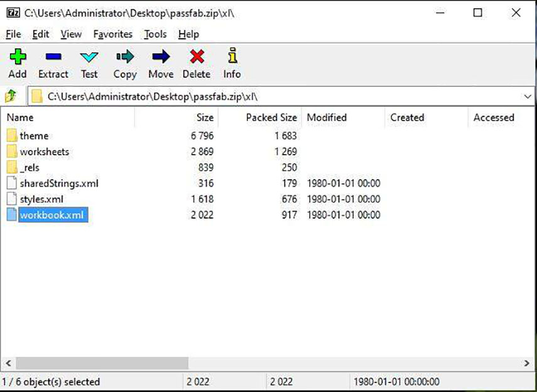The width and height of the screenshot is (537, 392).
Task: Open the Tools menu
Action: point(155,34)
